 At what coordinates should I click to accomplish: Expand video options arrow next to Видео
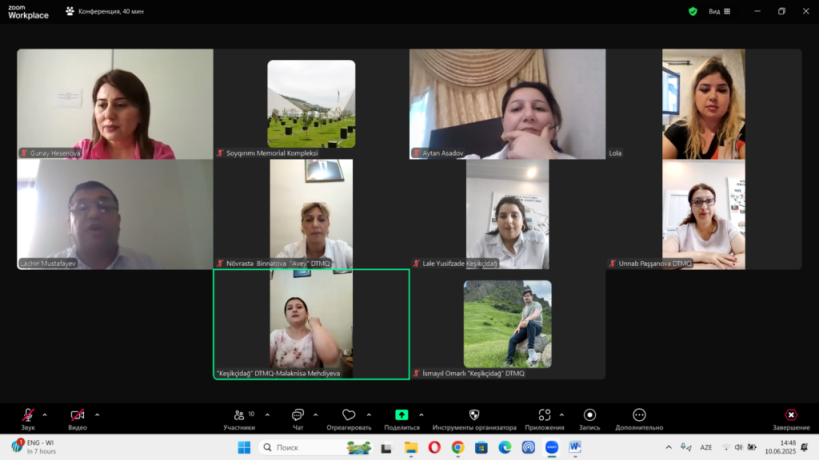(x=97, y=414)
